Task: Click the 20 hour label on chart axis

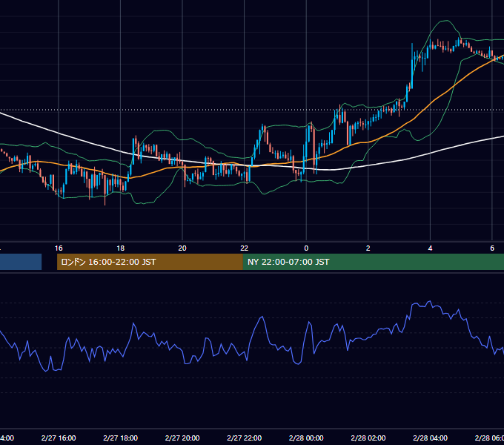Action: point(182,248)
